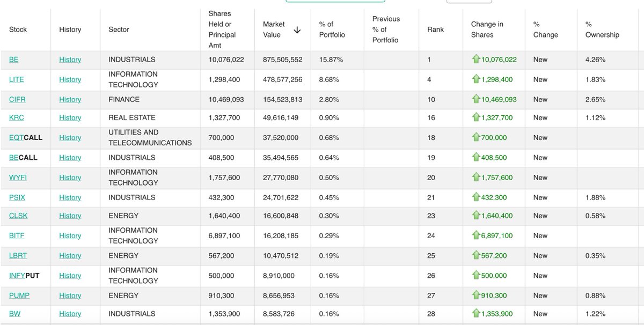This screenshot has width=644, height=325.
Task: View History for CIFR
Action: click(x=70, y=99)
